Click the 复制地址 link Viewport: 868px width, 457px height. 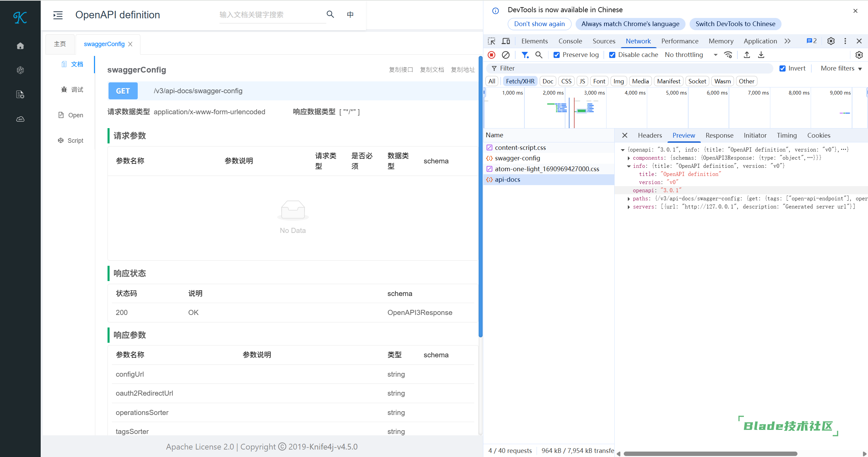tap(463, 70)
